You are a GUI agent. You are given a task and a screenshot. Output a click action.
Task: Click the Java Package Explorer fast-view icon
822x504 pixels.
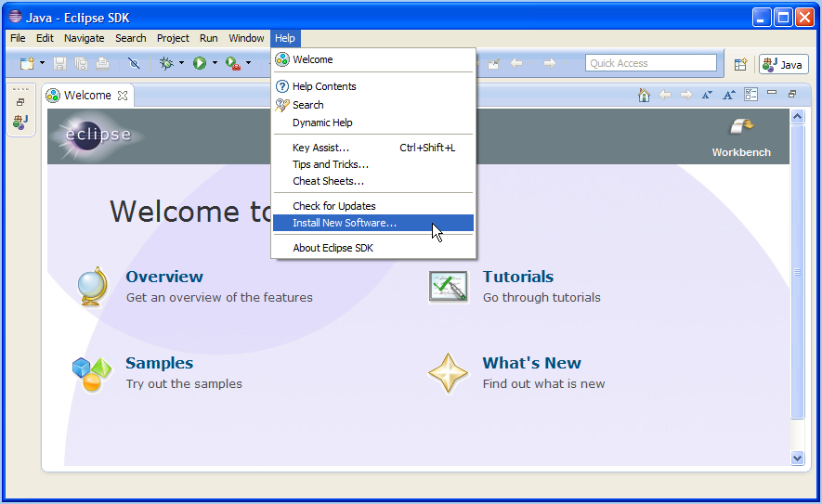(20, 123)
